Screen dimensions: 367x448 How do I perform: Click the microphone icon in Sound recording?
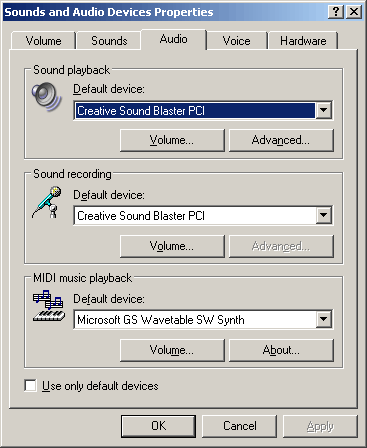click(47, 202)
